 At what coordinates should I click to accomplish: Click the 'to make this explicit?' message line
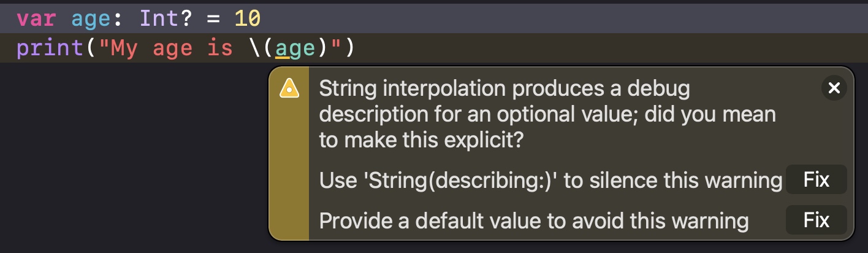(x=421, y=141)
